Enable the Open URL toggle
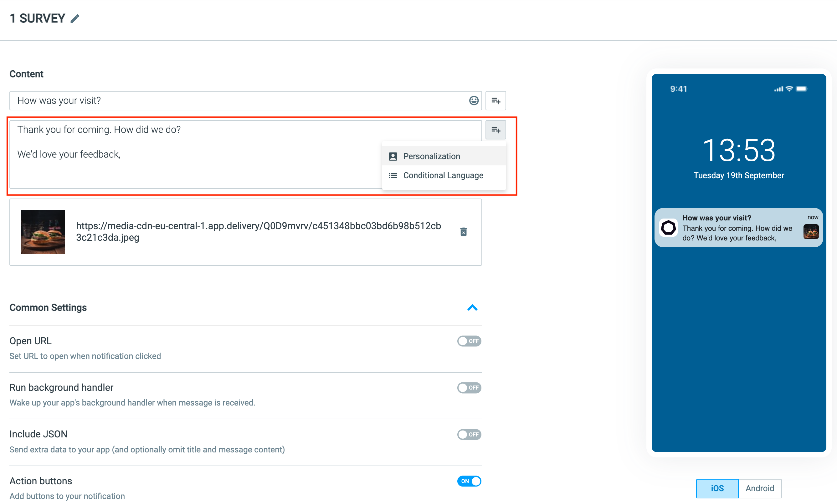The image size is (837, 504). point(469,341)
